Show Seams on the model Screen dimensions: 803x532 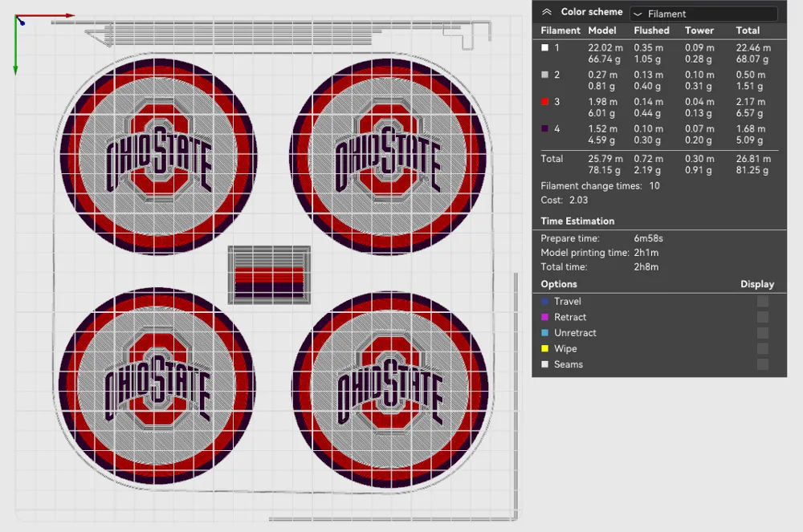click(x=762, y=364)
